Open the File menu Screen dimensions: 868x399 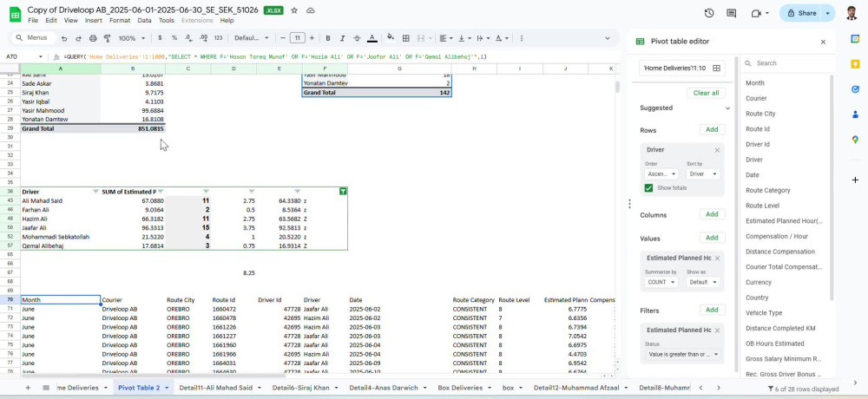(x=33, y=21)
